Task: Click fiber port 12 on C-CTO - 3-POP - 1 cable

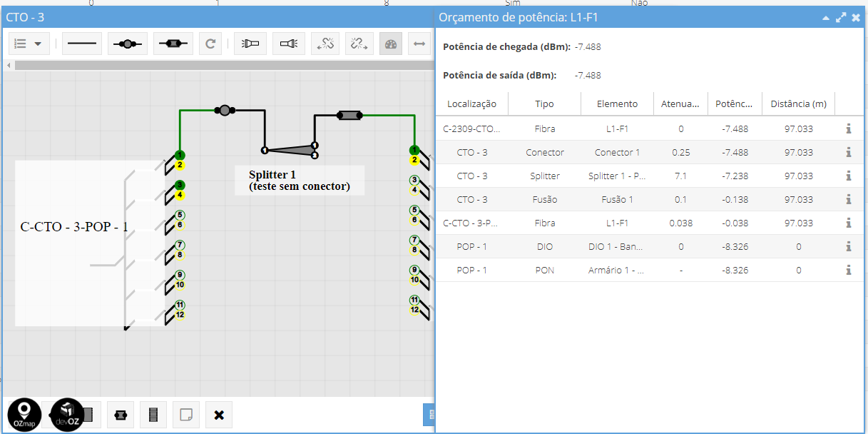Action: tap(180, 315)
